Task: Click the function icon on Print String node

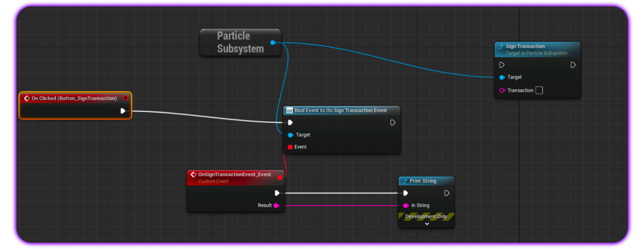Action: click(x=404, y=181)
